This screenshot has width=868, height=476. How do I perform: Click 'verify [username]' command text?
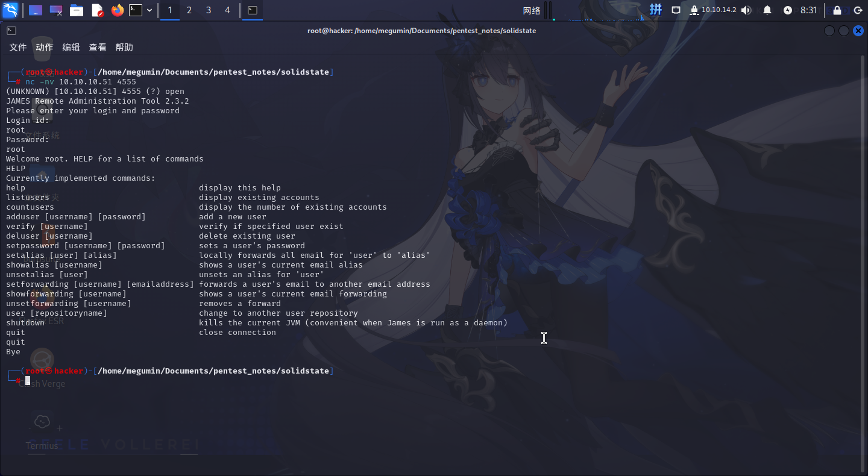pos(47,227)
